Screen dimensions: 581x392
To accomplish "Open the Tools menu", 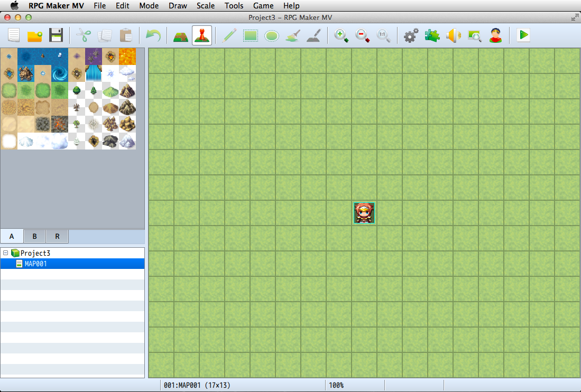I will click(x=234, y=6).
